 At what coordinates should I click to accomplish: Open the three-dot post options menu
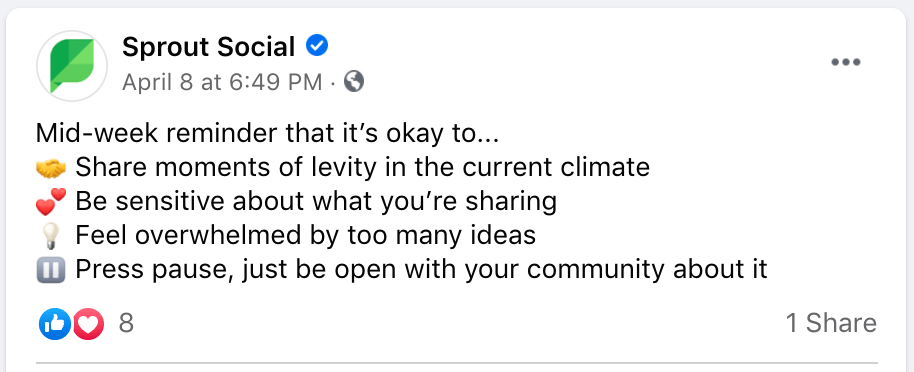(x=846, y=62)
